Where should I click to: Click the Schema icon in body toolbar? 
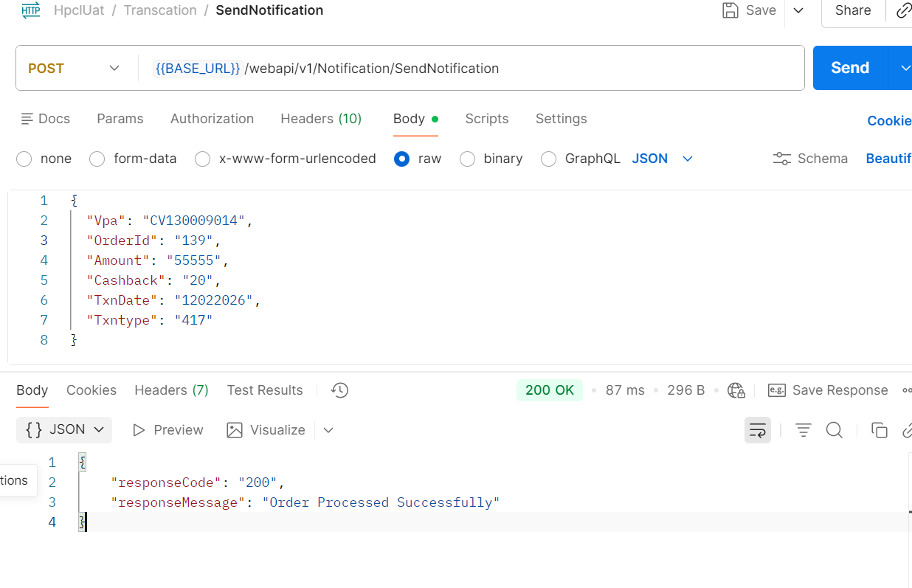[781, 159]
